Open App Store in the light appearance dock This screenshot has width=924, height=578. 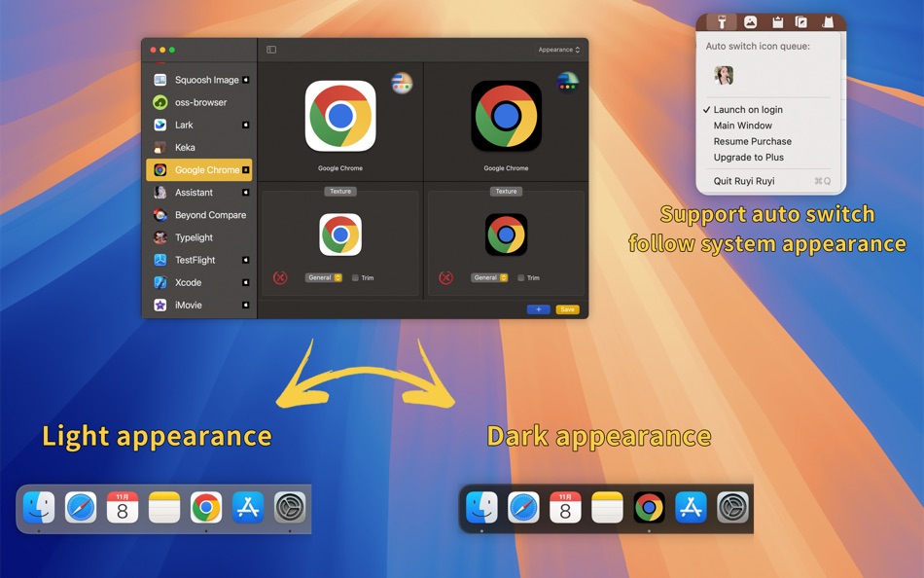point(248,507)
